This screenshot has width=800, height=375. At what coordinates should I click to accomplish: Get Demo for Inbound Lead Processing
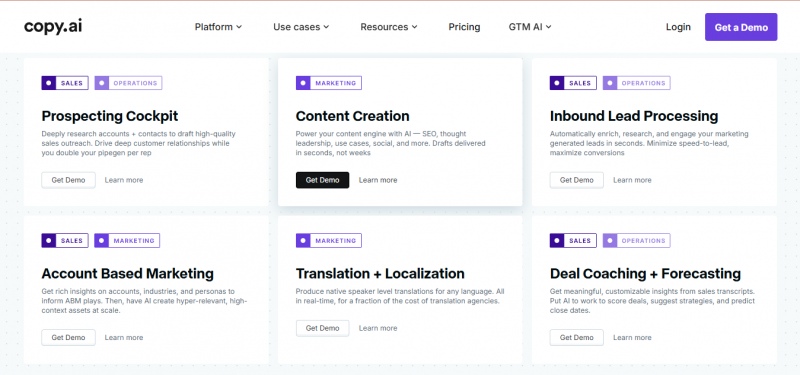(577, 180)
